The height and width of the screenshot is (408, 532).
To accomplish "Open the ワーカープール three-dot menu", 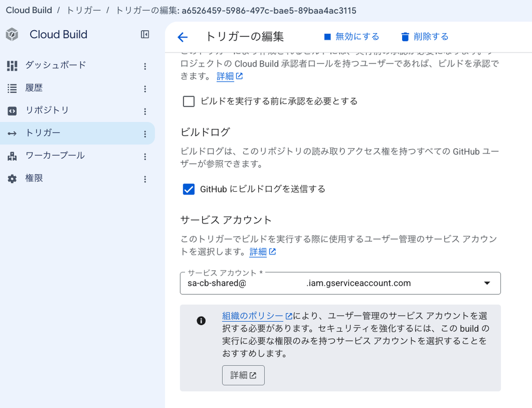I will click(x=145, y=156).
